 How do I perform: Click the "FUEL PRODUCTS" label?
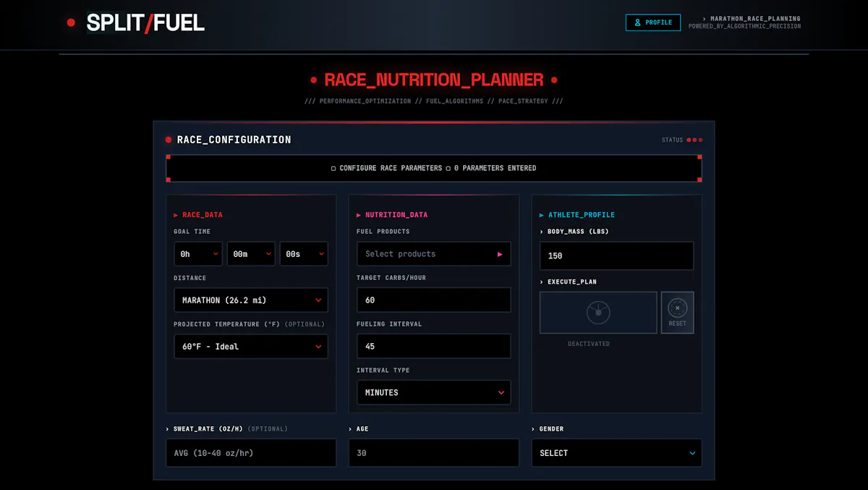(383, 232)
